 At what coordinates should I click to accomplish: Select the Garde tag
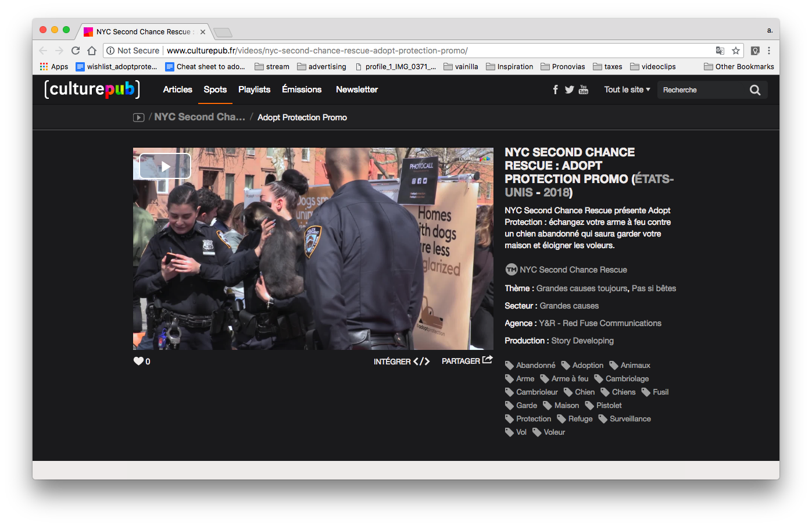tap(521, 405)
